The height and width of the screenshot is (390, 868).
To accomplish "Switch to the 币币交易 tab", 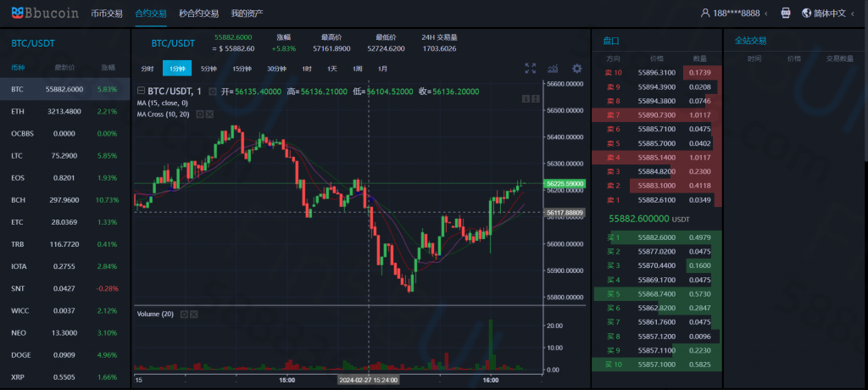I will (105, 14).
